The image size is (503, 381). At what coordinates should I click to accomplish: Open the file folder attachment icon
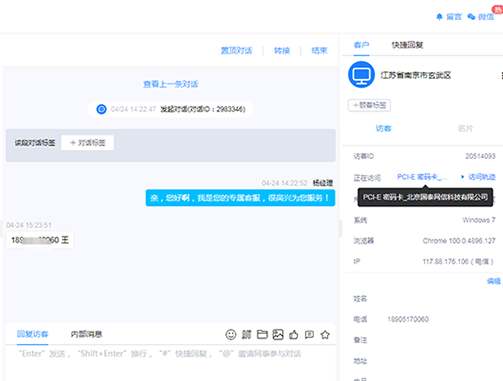(262, 334)
